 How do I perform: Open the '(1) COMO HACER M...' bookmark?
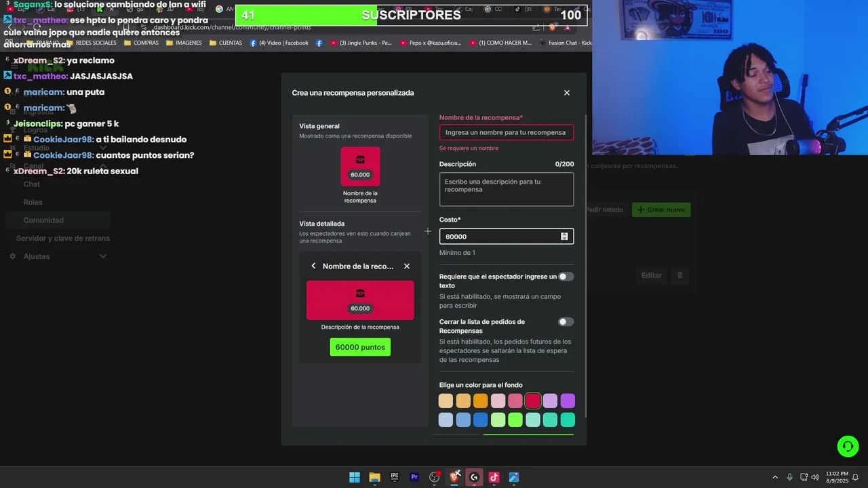(500, 43)
